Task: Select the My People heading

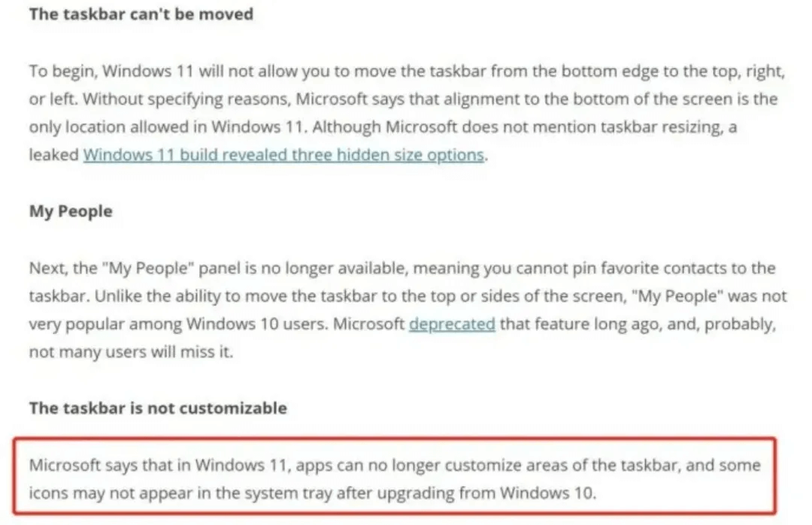Action: coord(71,211)
